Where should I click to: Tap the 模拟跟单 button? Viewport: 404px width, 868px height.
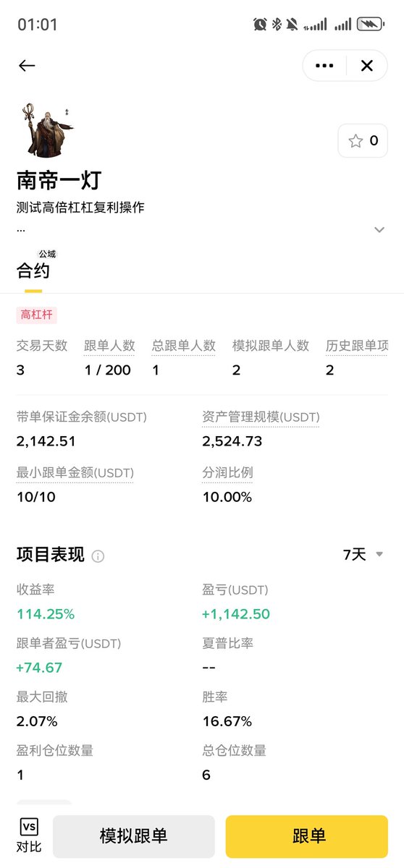[134, 837]
